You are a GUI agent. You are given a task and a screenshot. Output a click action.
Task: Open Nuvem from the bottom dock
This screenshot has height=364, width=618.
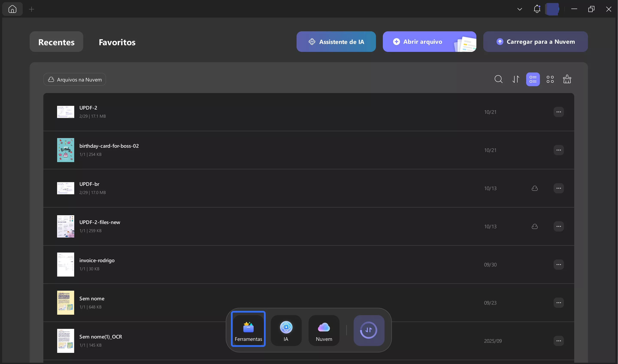324,330
